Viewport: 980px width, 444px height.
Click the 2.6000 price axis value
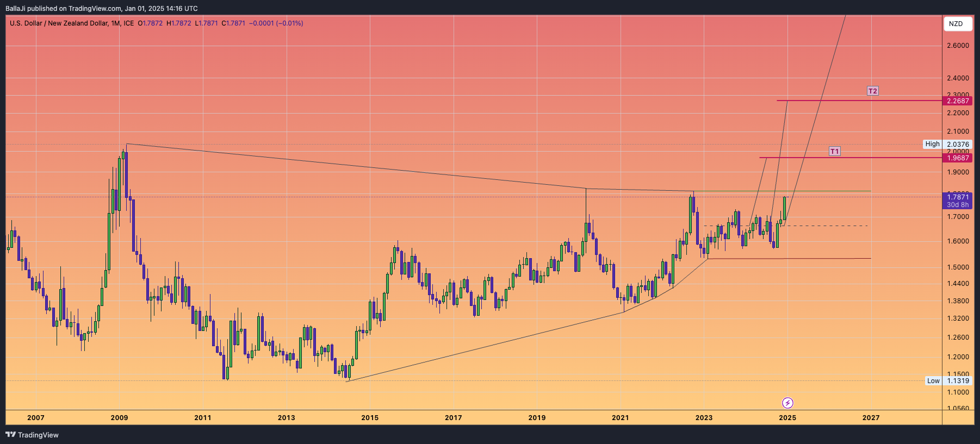(x=958, y=46)
